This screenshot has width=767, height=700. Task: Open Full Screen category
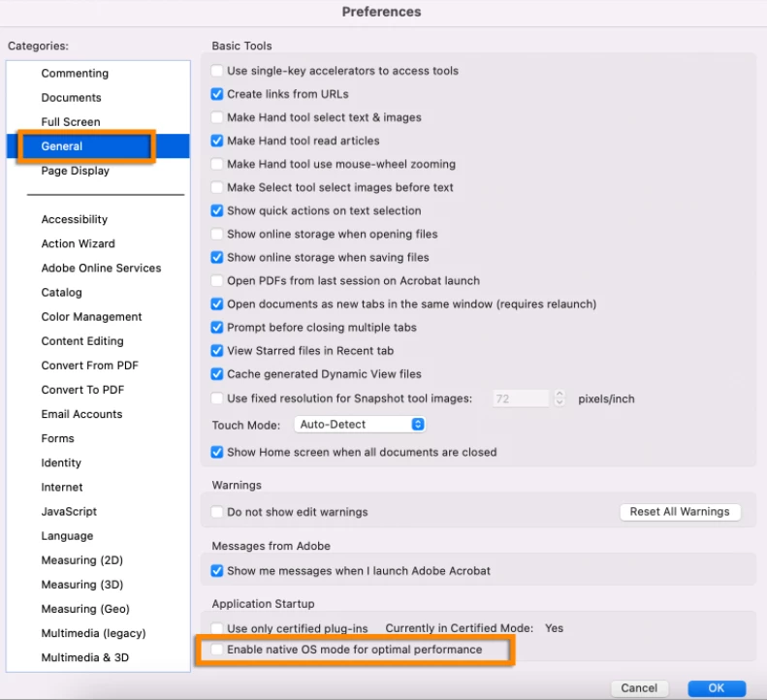coord(71,122)
